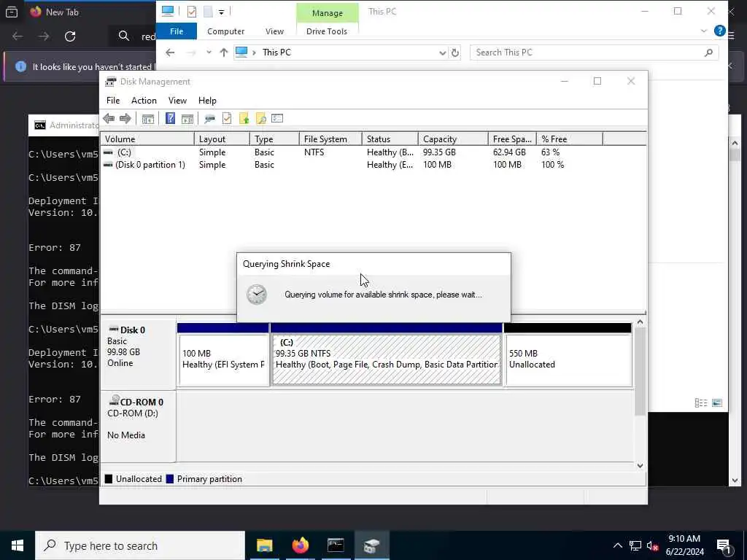Image resolution: width=747 pixels, height=560 pixels.
Task: Click the Refresh button in Explorer address bar
Action: 455,52
